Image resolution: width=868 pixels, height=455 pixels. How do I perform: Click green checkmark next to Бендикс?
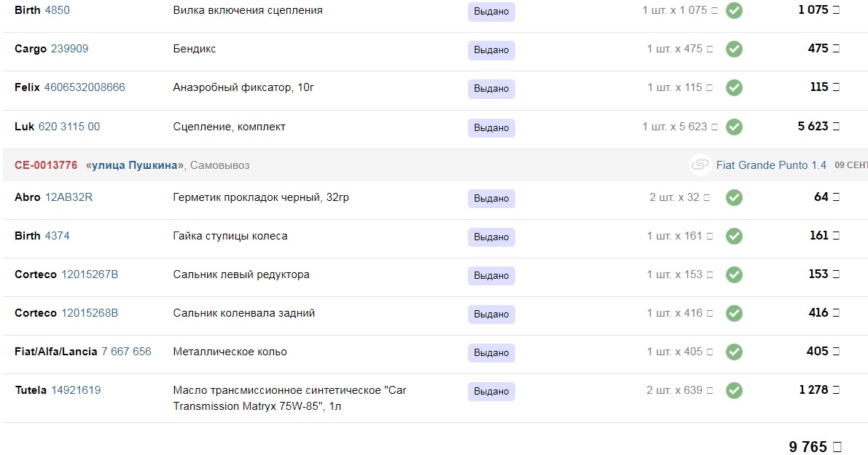tap(734, 50)
